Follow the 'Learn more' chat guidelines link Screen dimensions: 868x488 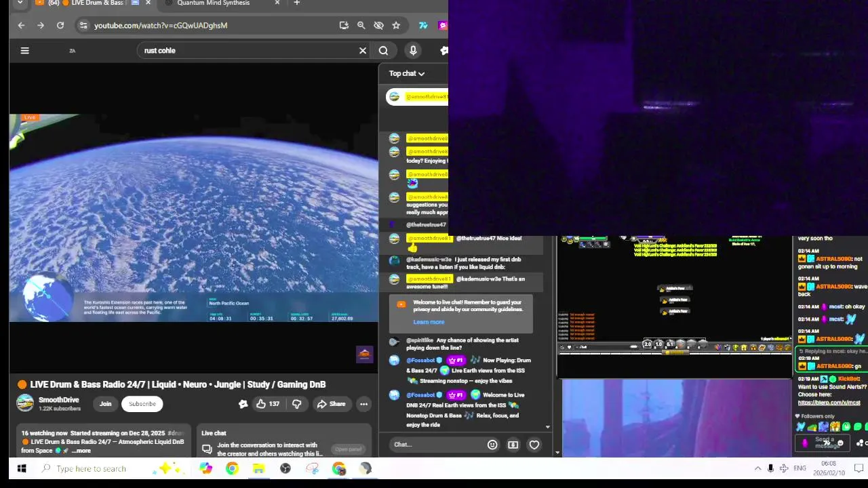click(429, 322)
